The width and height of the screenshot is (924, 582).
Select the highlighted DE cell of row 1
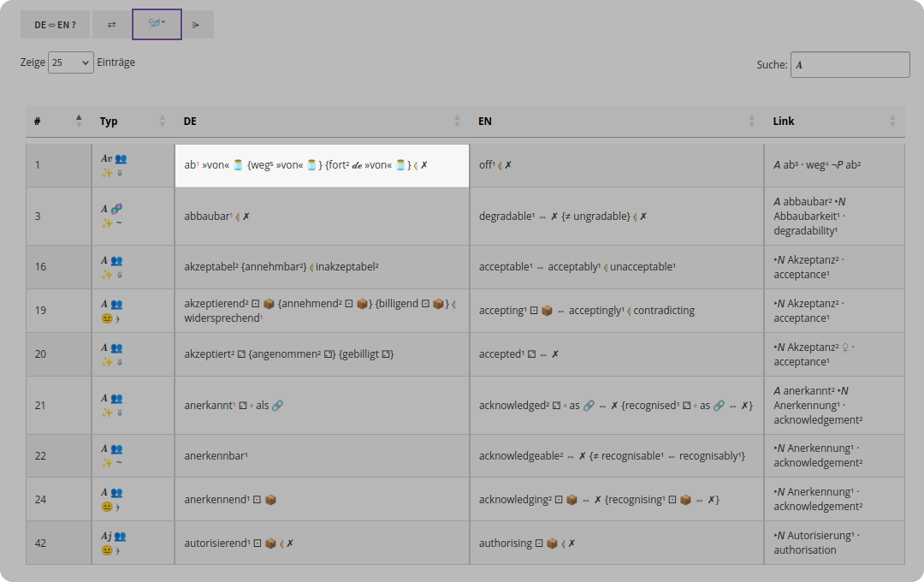pos(323,166)
